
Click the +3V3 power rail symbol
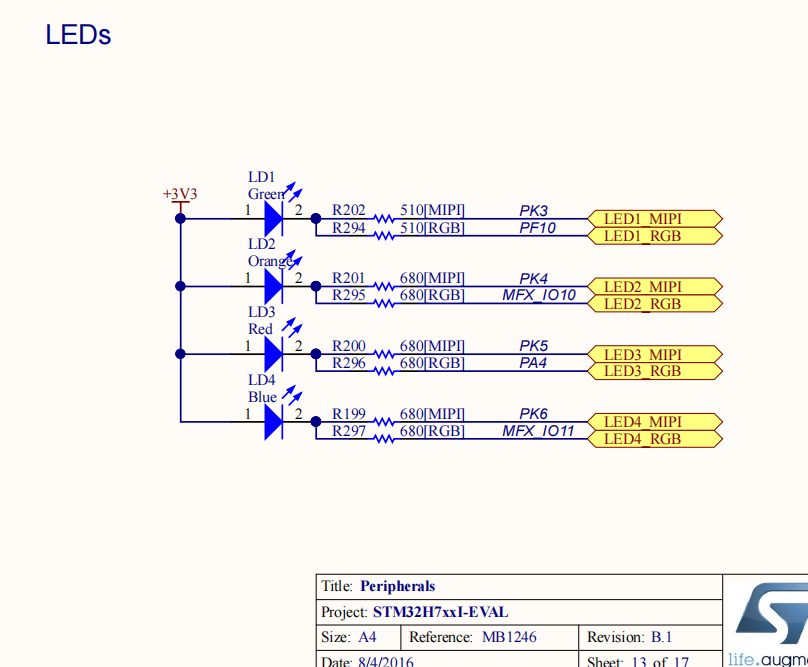pyautogui.click(x=180, y=199)
